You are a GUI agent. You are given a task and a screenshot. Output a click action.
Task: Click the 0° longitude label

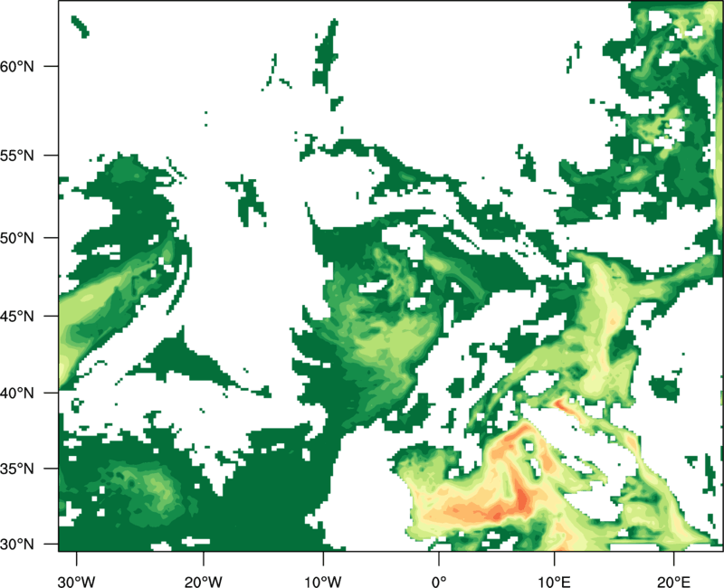coord(439,582)
